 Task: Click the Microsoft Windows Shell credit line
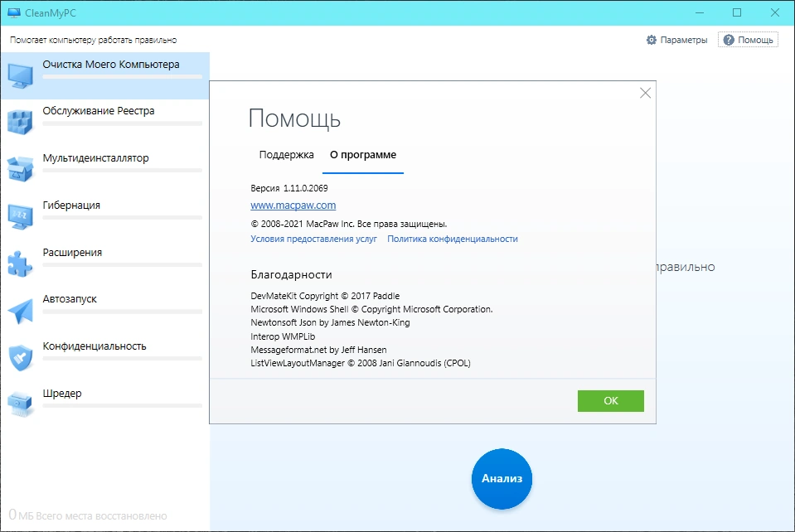coord(371,309)
